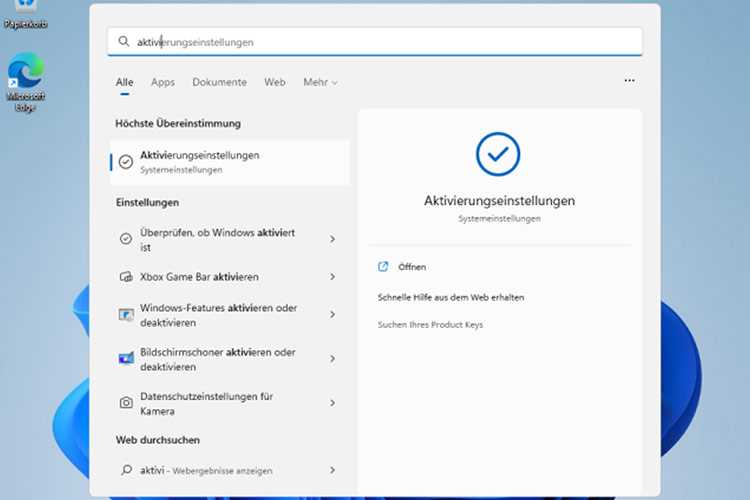Viewport: 750px width, 500px height.
Task: Open the Mehr dropdown
Action: [x=320, y=82]
